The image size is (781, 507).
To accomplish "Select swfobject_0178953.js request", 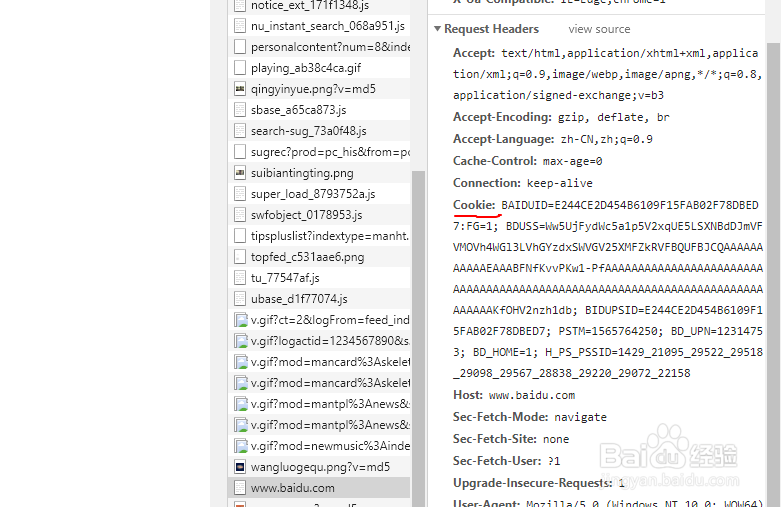I will (x=319, y=215).
